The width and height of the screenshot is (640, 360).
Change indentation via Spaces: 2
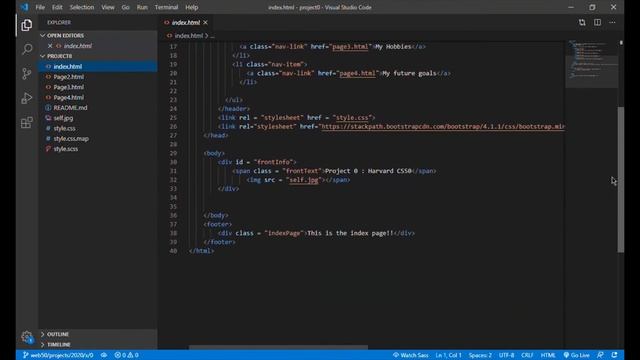(x=480, y=355)
